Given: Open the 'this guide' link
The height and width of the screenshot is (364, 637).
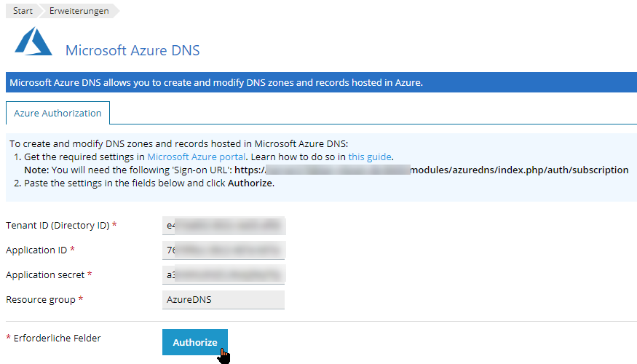Looking at the screenshot, I should pos(370,157).
